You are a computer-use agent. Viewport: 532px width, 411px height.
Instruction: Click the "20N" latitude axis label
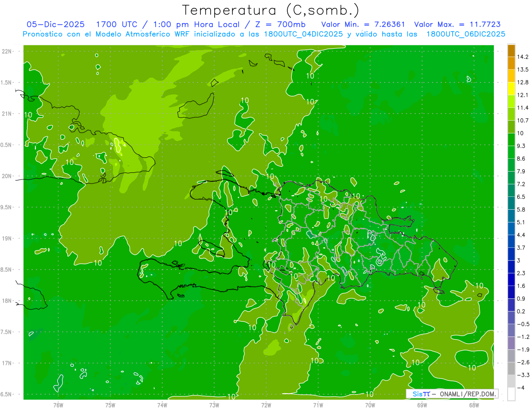pyautogui.click(x=7, y=176)
